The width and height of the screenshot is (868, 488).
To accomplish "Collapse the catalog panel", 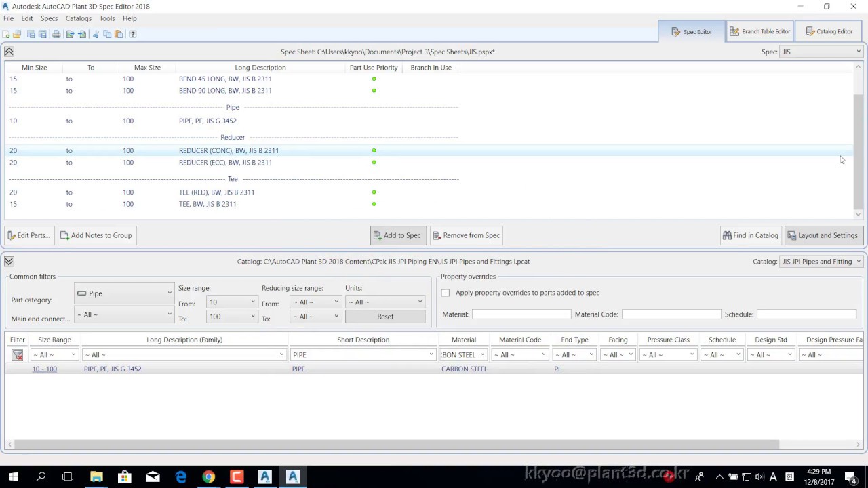I will tap(9, 262).
